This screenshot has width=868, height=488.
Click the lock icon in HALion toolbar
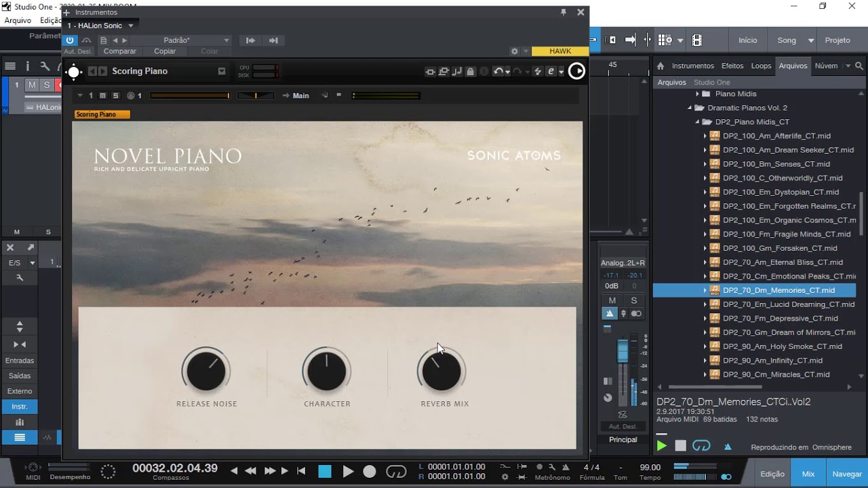click(x=471, y=71)
